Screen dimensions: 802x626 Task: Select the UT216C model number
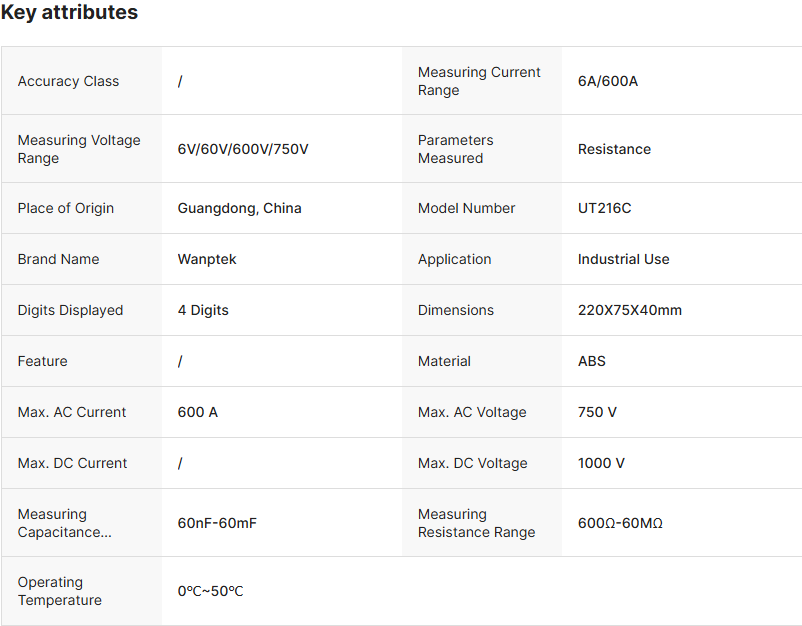(x=604, y=208)
